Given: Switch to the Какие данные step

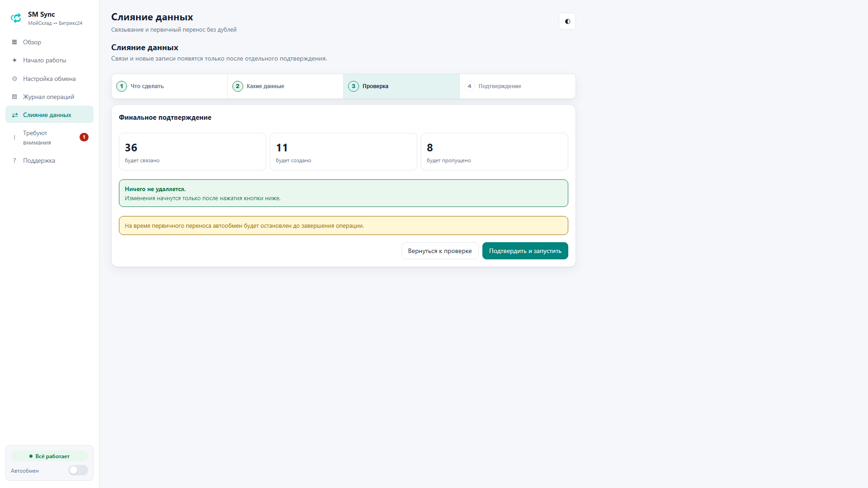Looking at the screenshot, I should (285, 86).
